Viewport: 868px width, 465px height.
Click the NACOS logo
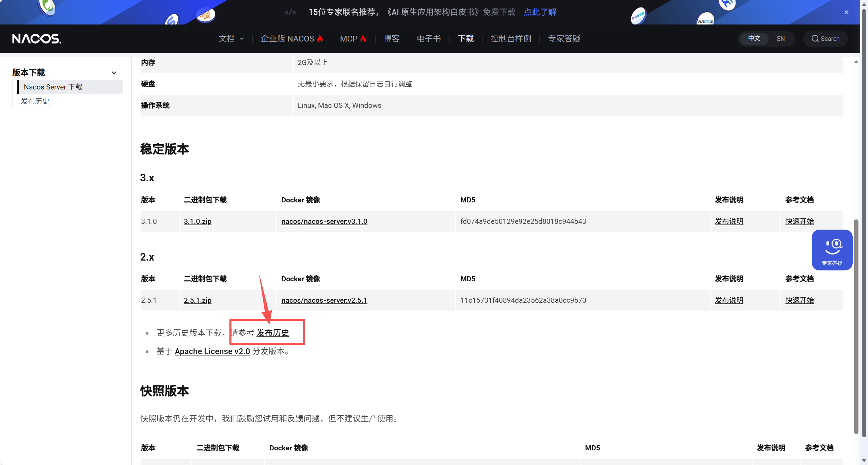[36, 38]
